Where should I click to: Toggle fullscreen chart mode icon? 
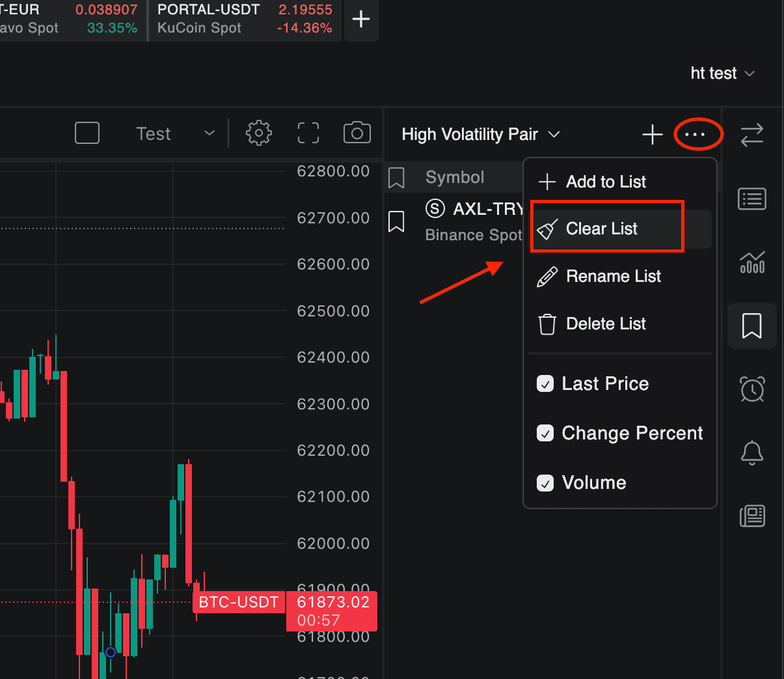[308, 133]
